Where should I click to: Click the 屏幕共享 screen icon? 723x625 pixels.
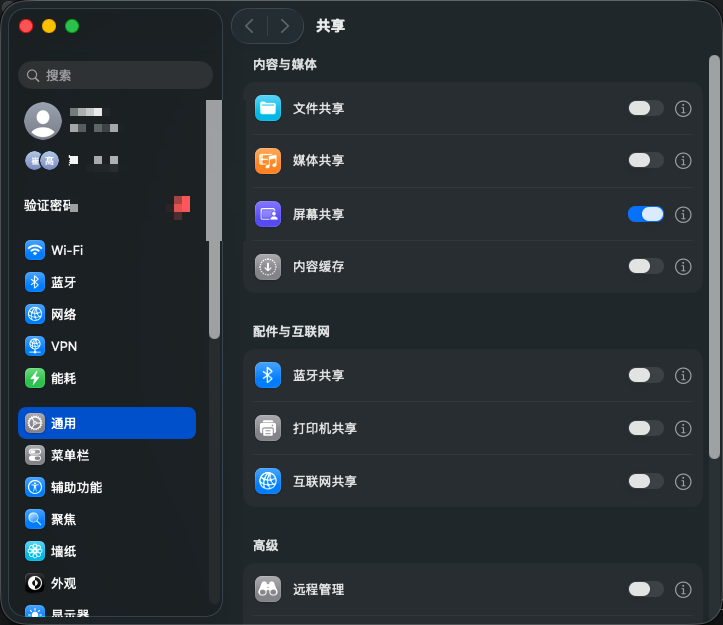tap(267, 214)
